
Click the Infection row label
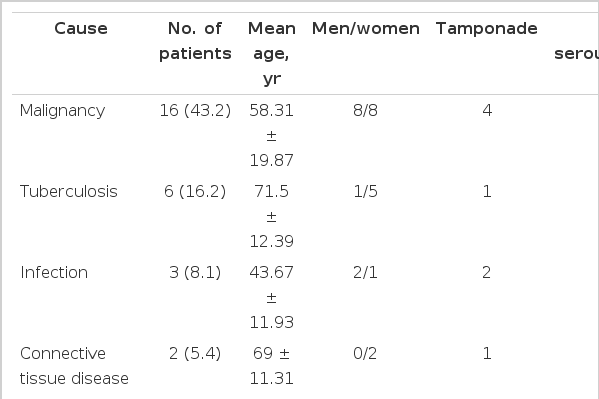tap(54, 272)
